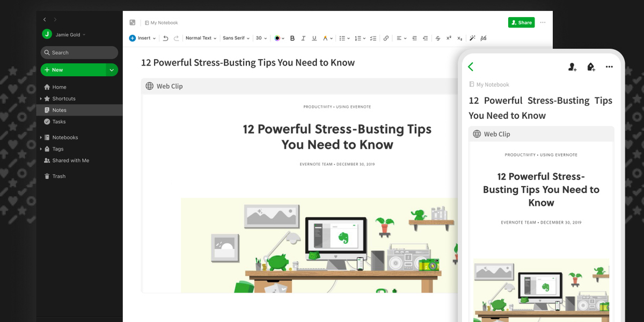Click the Search field in the sidebar
Viewport: 644px width, 322px height.
pos(79,53)
